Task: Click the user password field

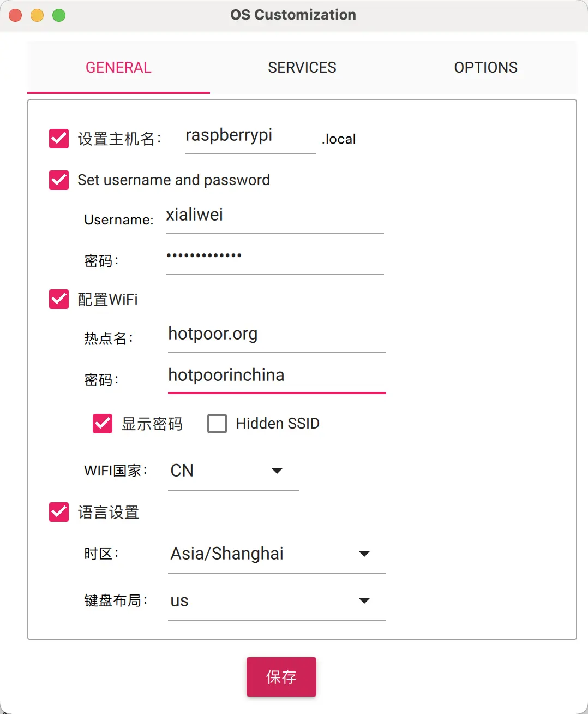Action: (274, 255)
